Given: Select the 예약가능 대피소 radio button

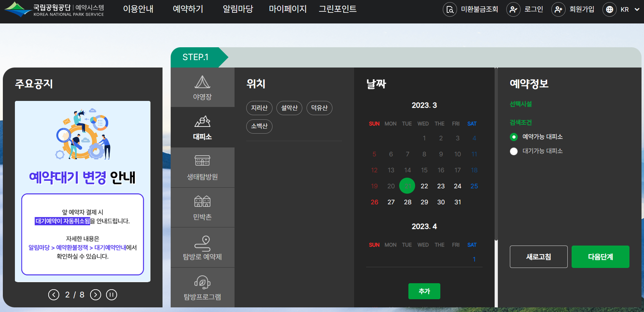Looking at the screenshot, I should (514, 137).
